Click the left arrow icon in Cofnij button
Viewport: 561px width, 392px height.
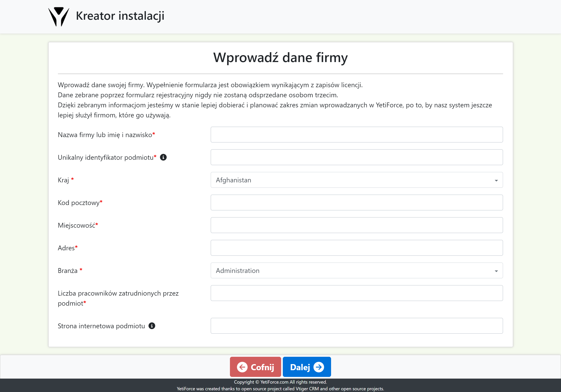coord(242,367)
